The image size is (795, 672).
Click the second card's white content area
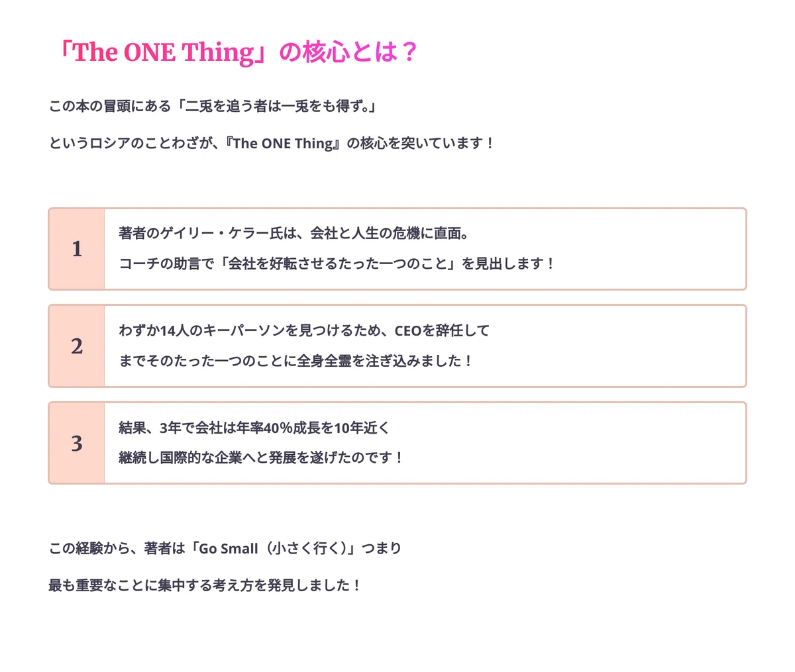point(425,346)
